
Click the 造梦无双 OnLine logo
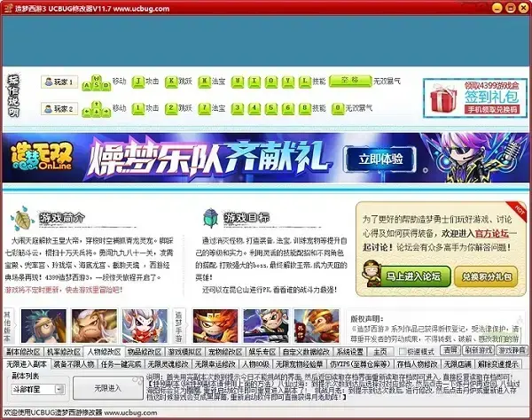click(42, 157)
